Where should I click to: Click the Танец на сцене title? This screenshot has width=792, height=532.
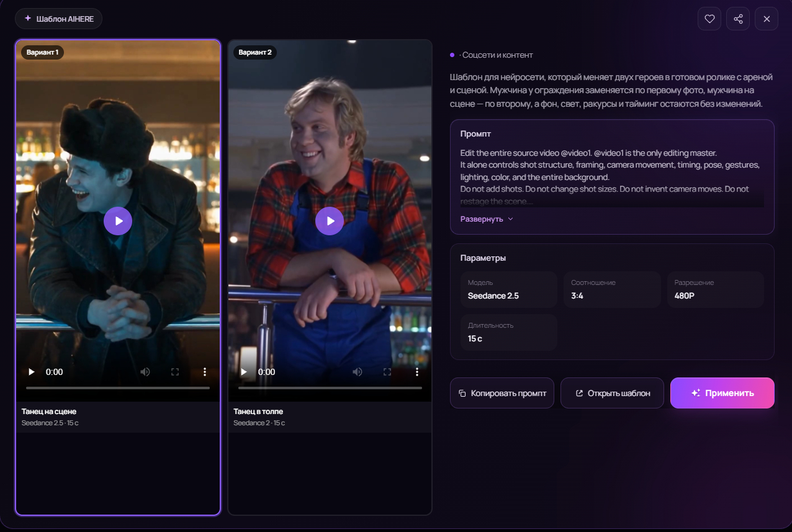pos(49,412)
